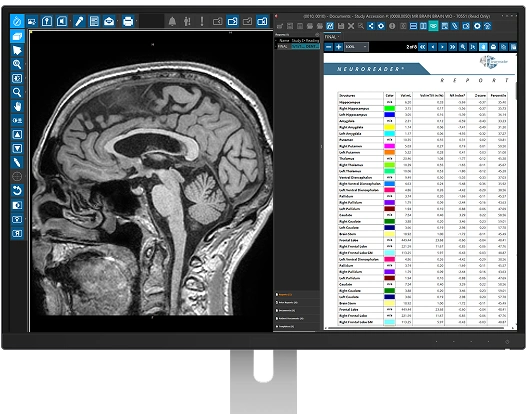Click the report search magnifier icon
The height and width of the screenshot is (414, 526).
pyautogui.click(x=463, y=47)
